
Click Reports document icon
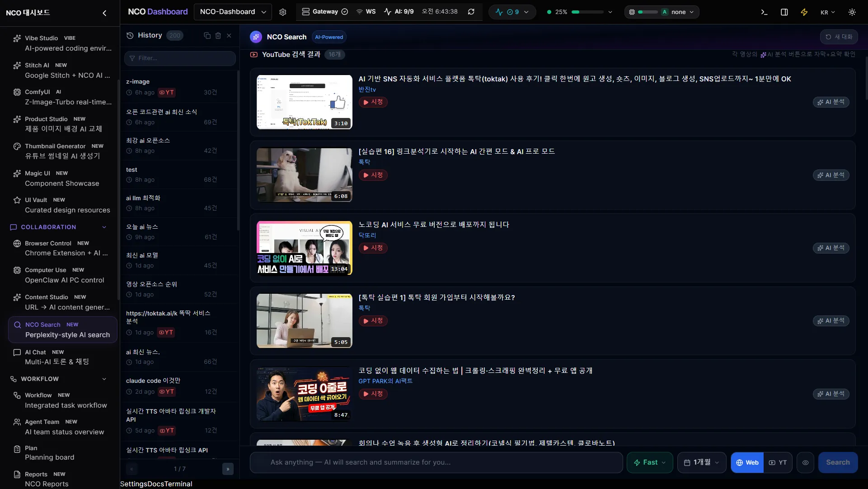click(17, 475)
